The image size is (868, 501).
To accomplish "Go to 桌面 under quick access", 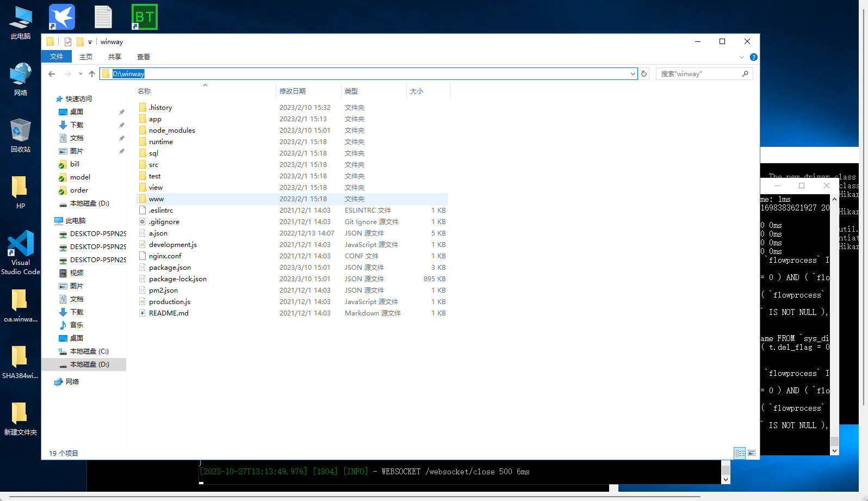I will coord(77,112).
